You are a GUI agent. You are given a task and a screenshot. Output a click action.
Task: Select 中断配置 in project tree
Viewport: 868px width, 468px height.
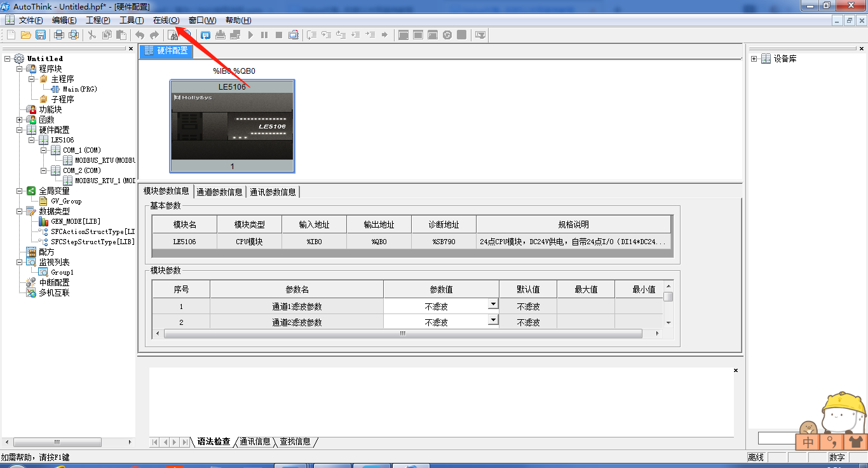tap(54, 282)
